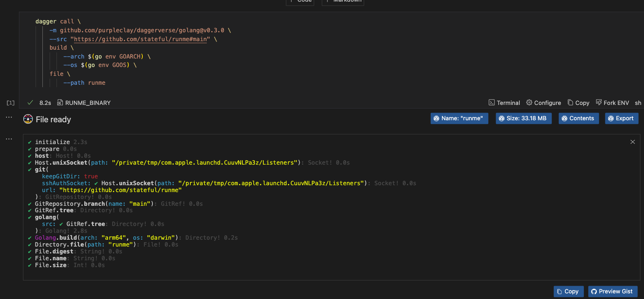Screen dimensions: 644x299
Task: Click the sshAuthSocket log entry
Action: [229, 183]
